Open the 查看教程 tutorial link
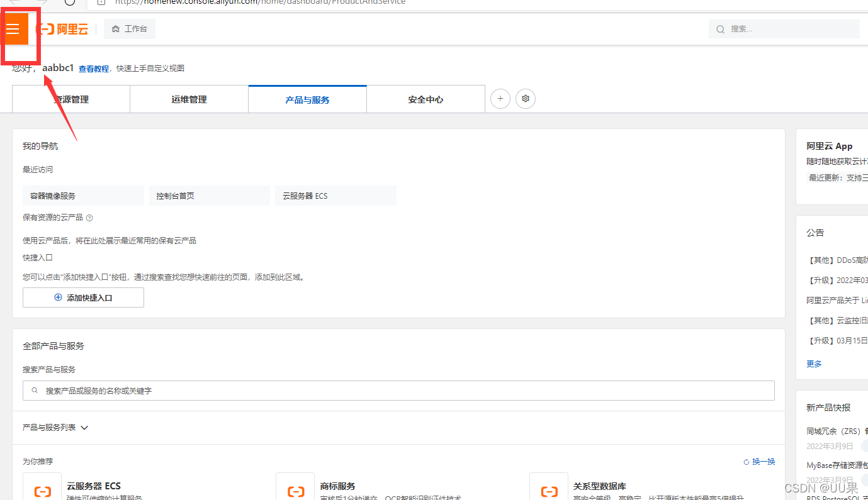The height and width of the screenshot is (500, 868). point(94,69)
